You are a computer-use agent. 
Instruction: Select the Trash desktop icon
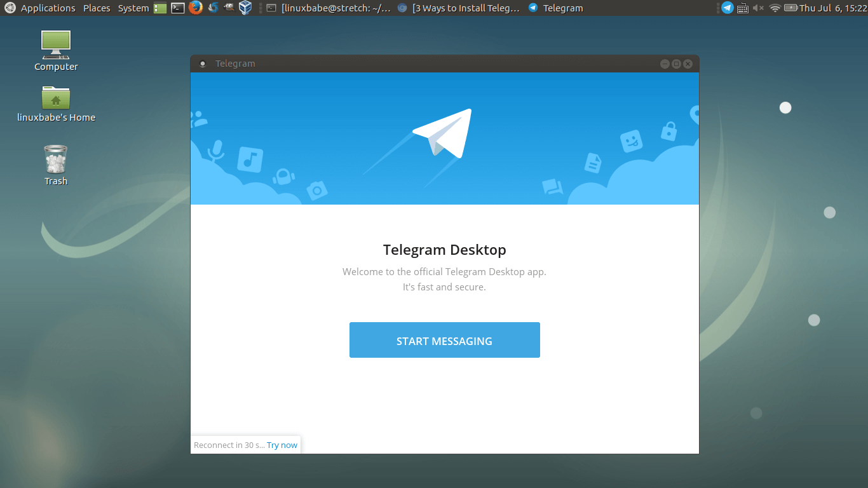coord(56,164)
